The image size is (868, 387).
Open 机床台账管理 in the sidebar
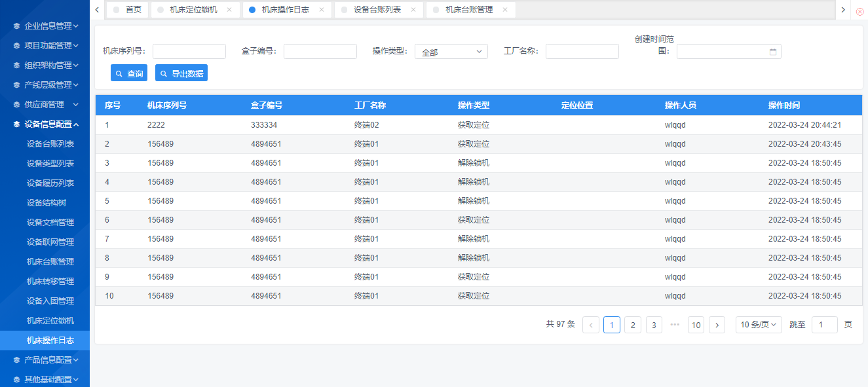pos(50,262)
